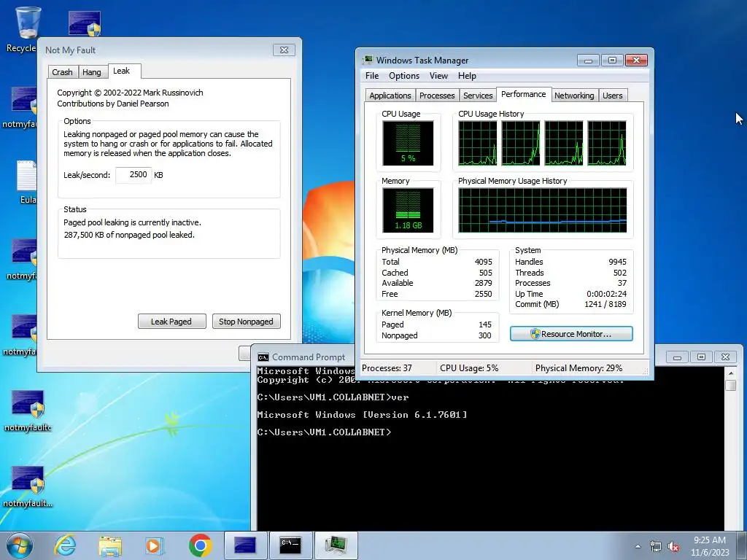Switch to the Not My Fault taskbar button
This screenshot has width=747, height=560.
tap(245, 545)
